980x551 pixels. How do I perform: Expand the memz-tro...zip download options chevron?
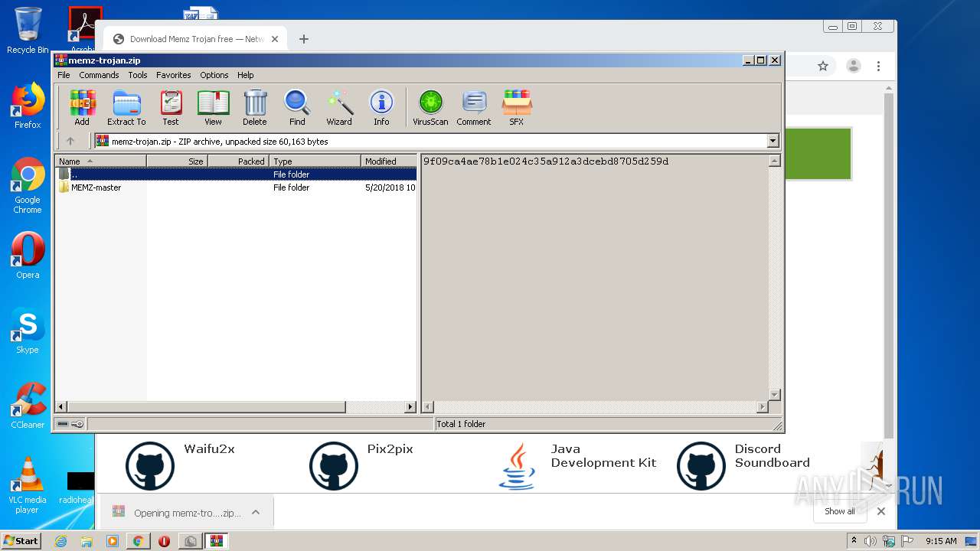(x=256, y=513)
